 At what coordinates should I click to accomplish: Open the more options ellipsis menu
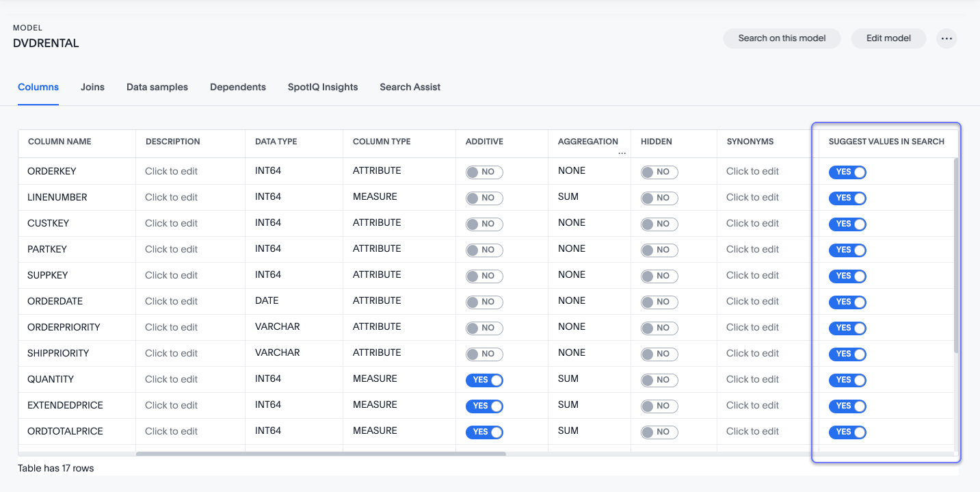(x=946, y=38)
